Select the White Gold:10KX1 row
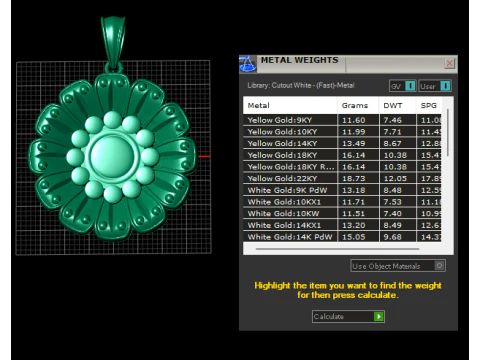The height and width of the screenshot is (360, 480). click(342, 202)
